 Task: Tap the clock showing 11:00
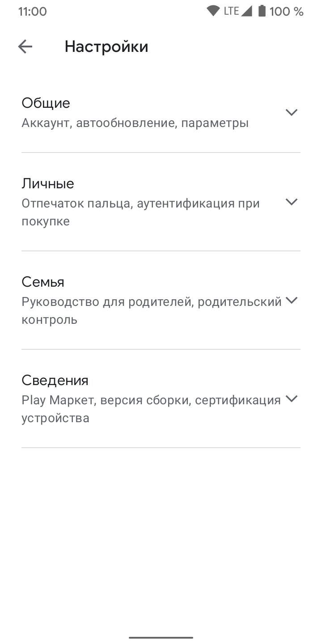32,12
